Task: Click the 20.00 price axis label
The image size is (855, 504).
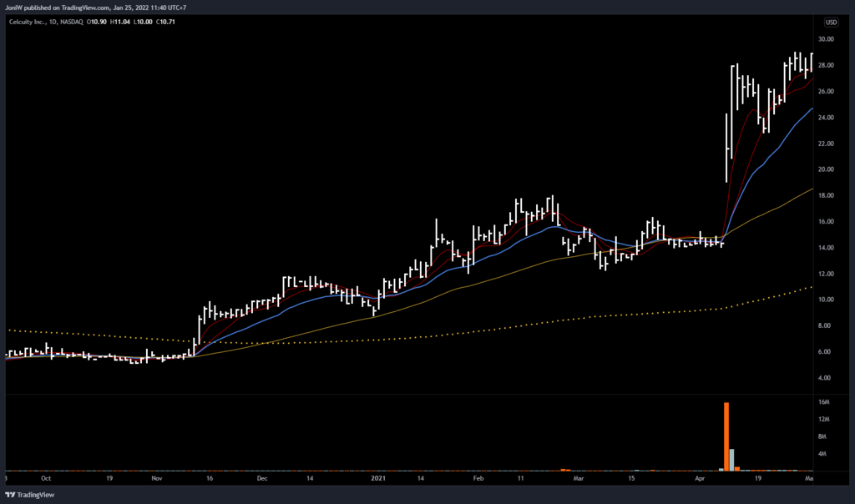Action: point(827,169)
